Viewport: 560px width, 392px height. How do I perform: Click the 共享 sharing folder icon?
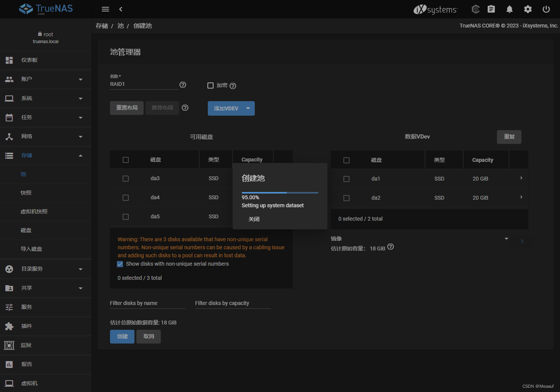9,288
